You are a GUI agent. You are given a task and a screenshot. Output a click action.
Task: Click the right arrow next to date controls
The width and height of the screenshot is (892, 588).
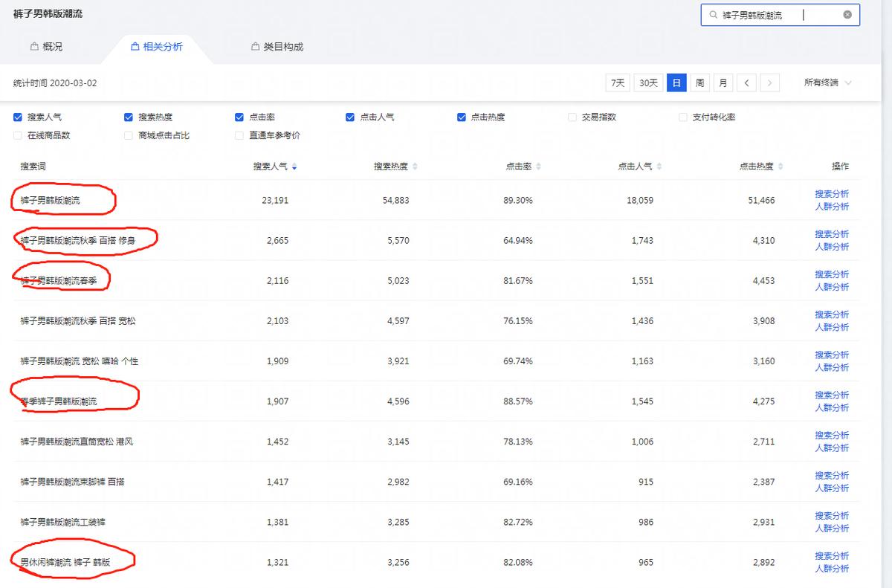[770, 83]
